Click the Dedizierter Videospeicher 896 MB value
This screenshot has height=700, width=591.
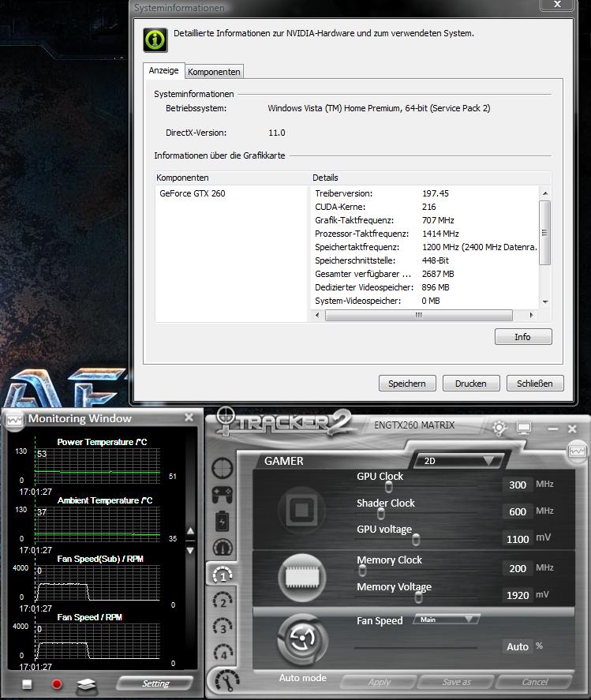[x=436, y=287]
